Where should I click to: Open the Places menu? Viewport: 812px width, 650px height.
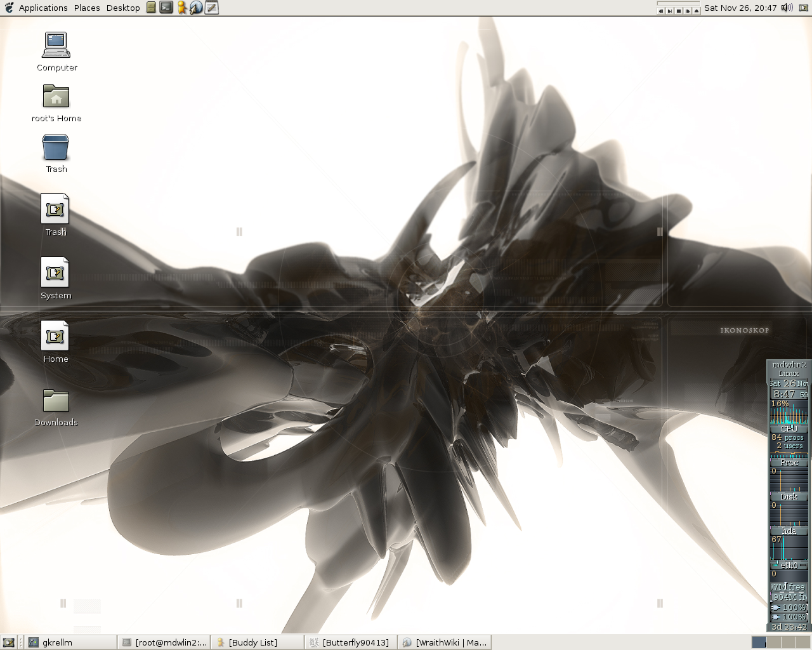[87, 8]
